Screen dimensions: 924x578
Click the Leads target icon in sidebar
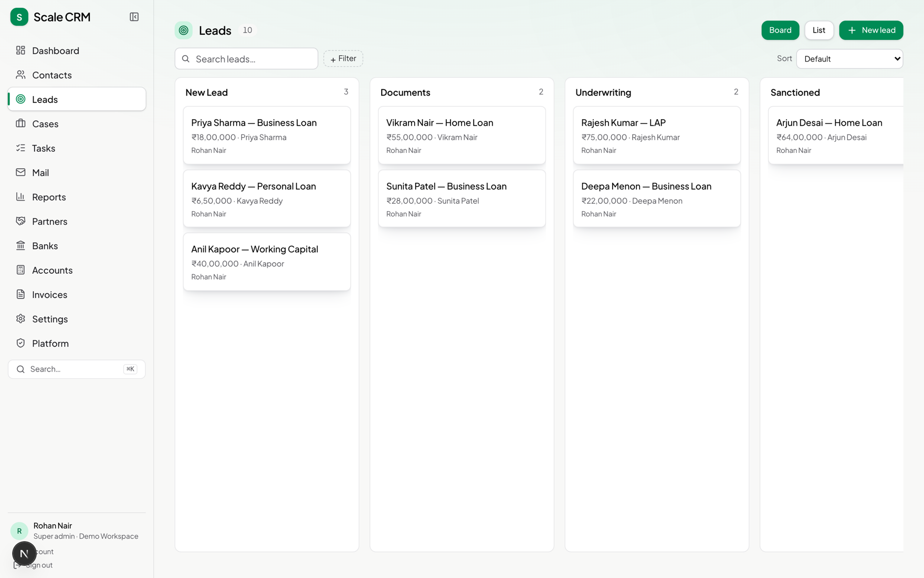pos(20,99)
